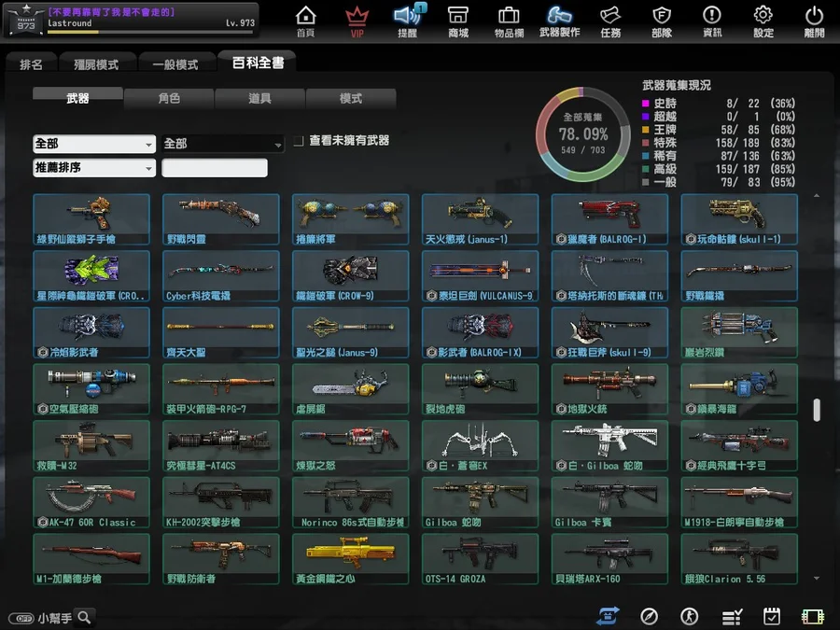Click the swap arrows icon in bottom bar
This screenshot has width=840, height=630.
tap(608, 616)
